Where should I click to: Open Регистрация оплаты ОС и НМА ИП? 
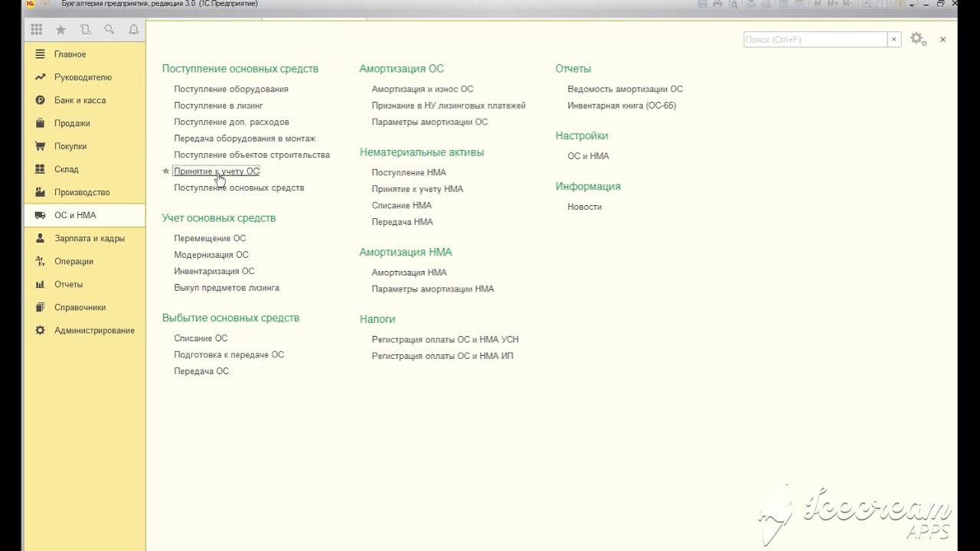coord(443,356)
